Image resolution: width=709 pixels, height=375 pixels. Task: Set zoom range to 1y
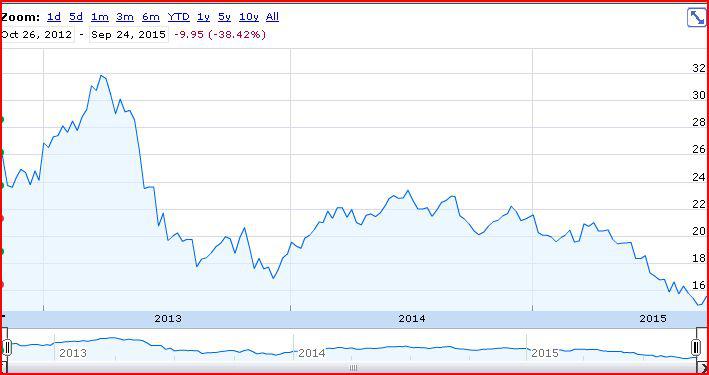203,17
